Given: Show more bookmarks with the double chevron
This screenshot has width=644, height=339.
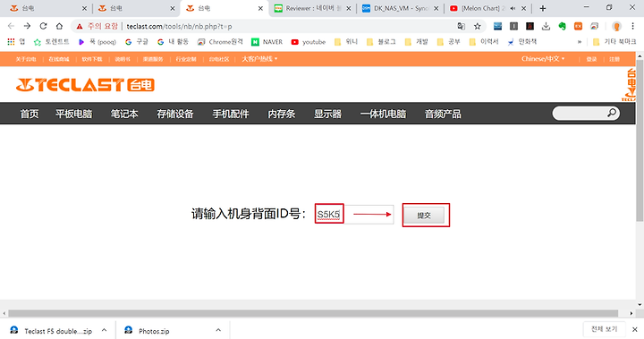Looking at the screenshot, I should [x=580, y=42].
